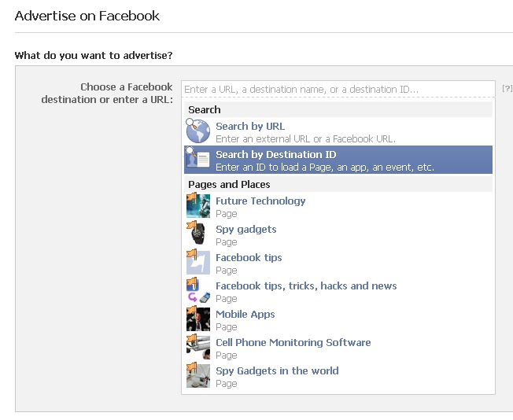Click the destination URL input field
Viewport: 513px width, 420px height.
pos(338,89)
